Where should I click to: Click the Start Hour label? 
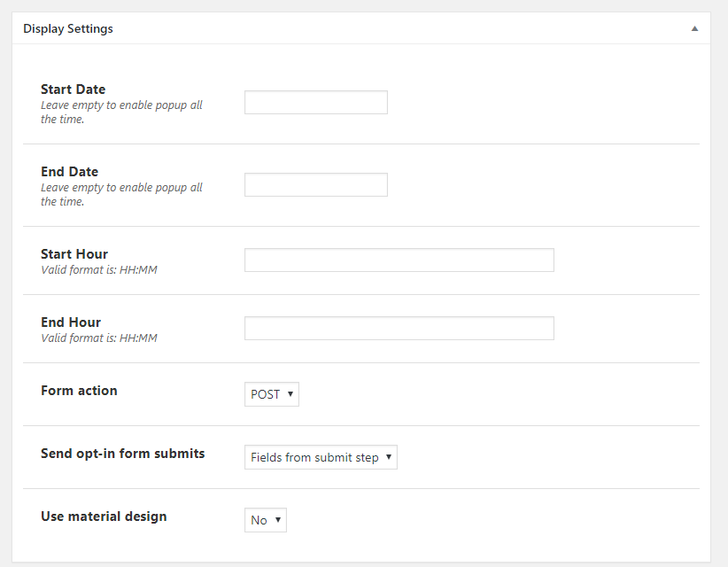pyautogui.click(x=74, y=254)
